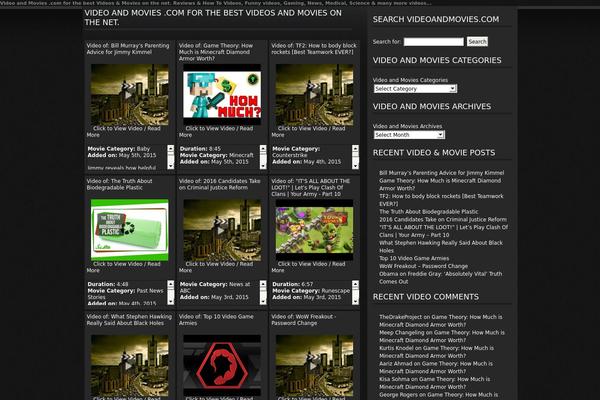This screenshot has height=400, width=600.
Task: Click recent post 'The Truth About Biodegradable Plastic'
Action: tap(429, 211)
